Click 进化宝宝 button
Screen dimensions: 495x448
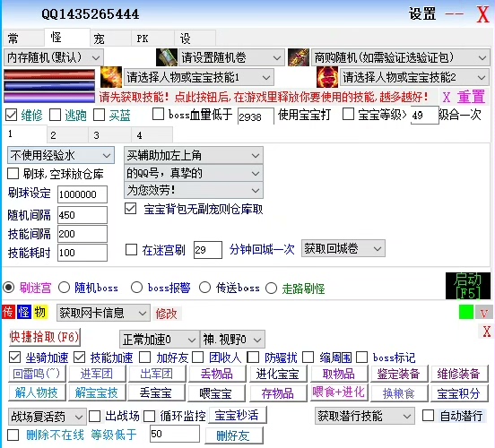pos(278,374)
